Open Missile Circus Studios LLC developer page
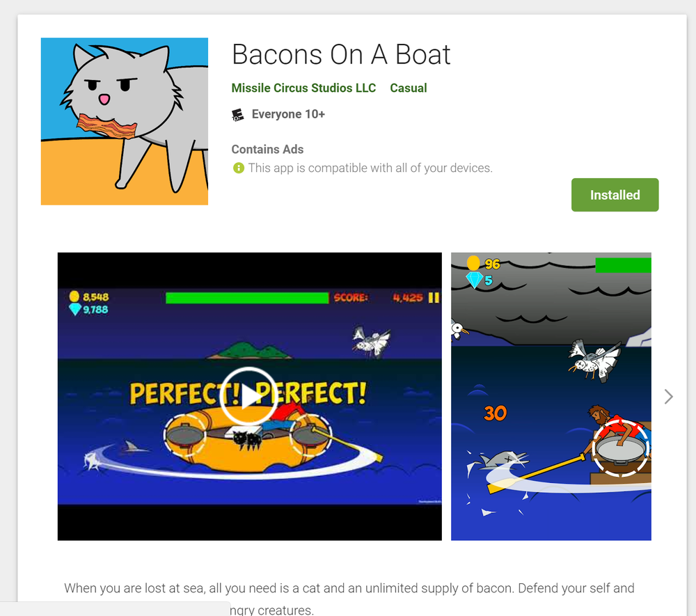This screenshot has width=696, height=616. [x=303, y=88]
